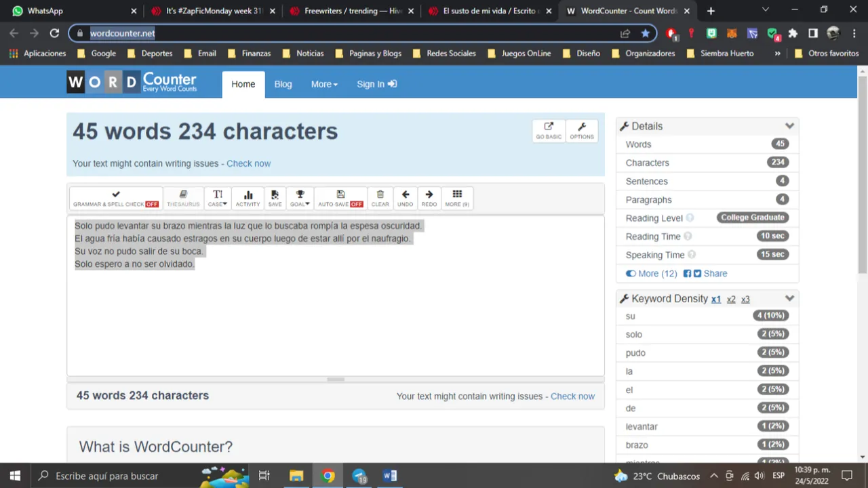
Task: Expand the More navigation dropdown
Action: point(324,84)
